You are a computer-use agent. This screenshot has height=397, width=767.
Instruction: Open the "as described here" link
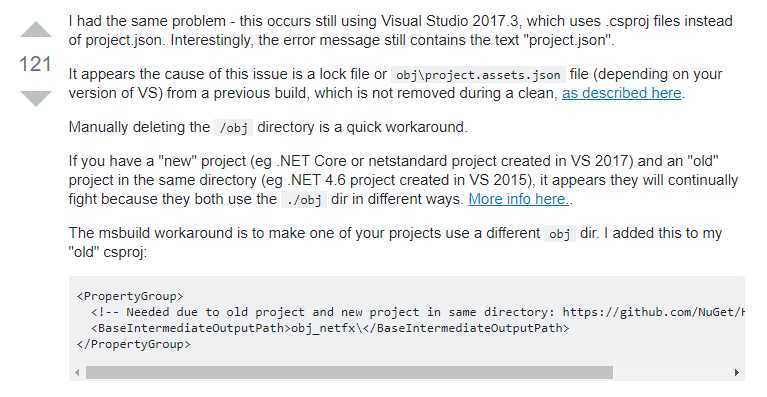(x=622, y=93)
